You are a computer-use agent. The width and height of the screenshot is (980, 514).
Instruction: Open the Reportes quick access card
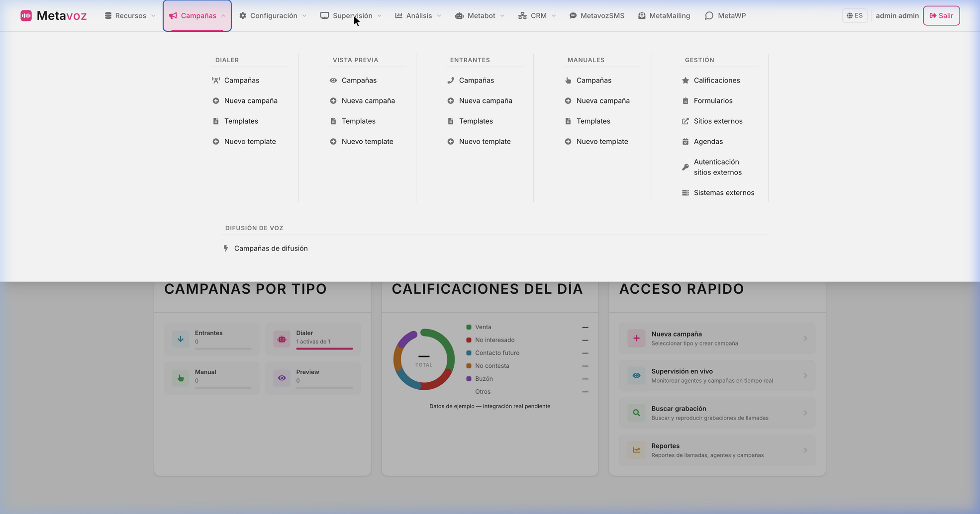click(x=717, y=450)
